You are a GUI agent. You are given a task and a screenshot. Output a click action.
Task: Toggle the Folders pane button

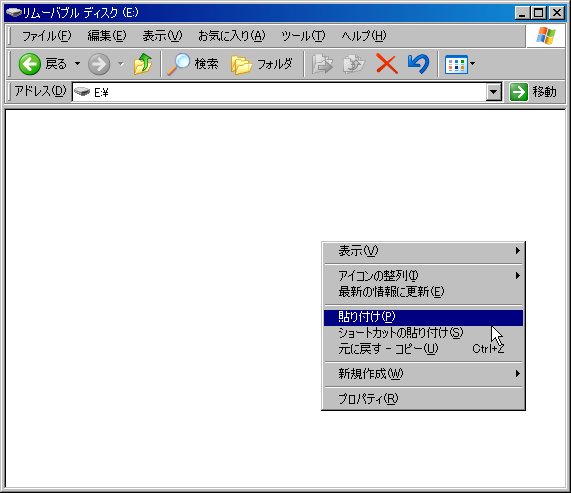[261, 64]
